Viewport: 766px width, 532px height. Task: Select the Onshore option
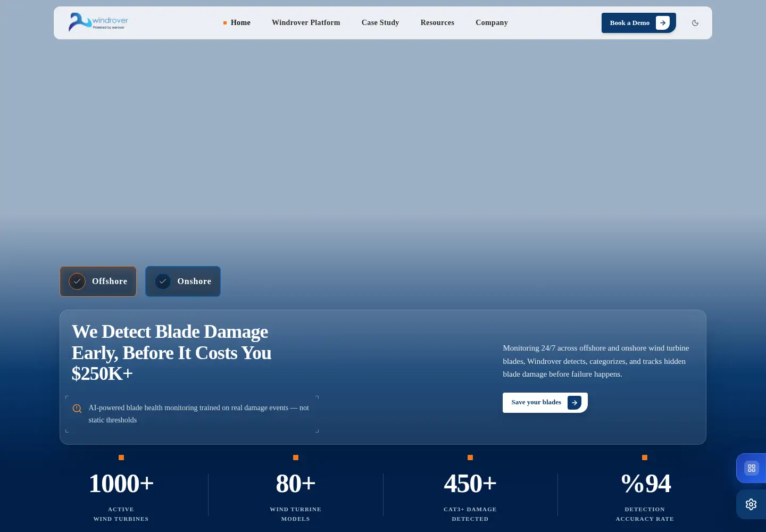tap(183, 281)
